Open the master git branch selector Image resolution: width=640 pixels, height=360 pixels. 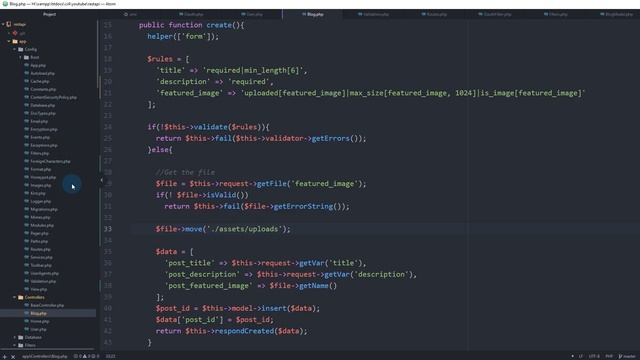pyautogui.click(x=627, y=356)
